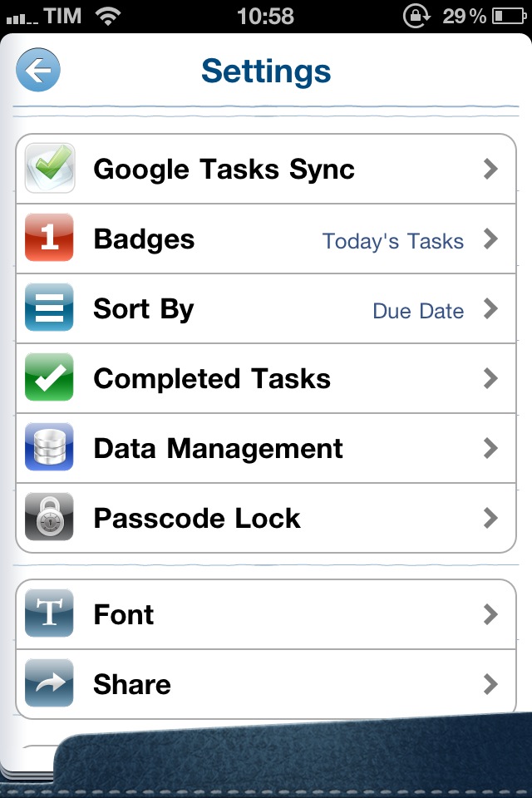Open Sort By options via its chevron

(490, 308)
